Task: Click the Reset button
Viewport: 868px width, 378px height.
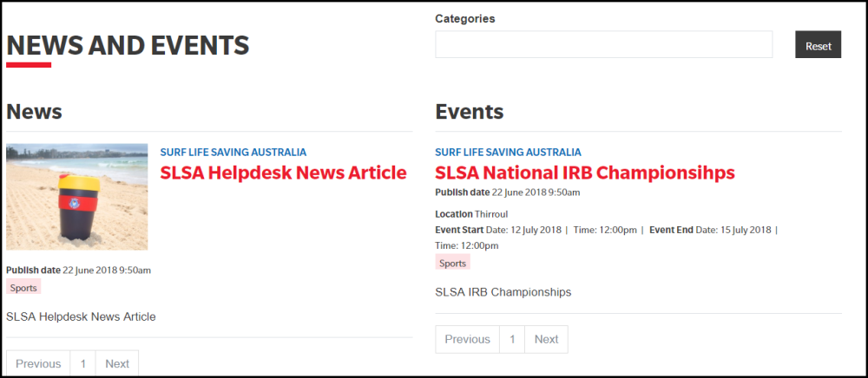Action: [819, 44]
